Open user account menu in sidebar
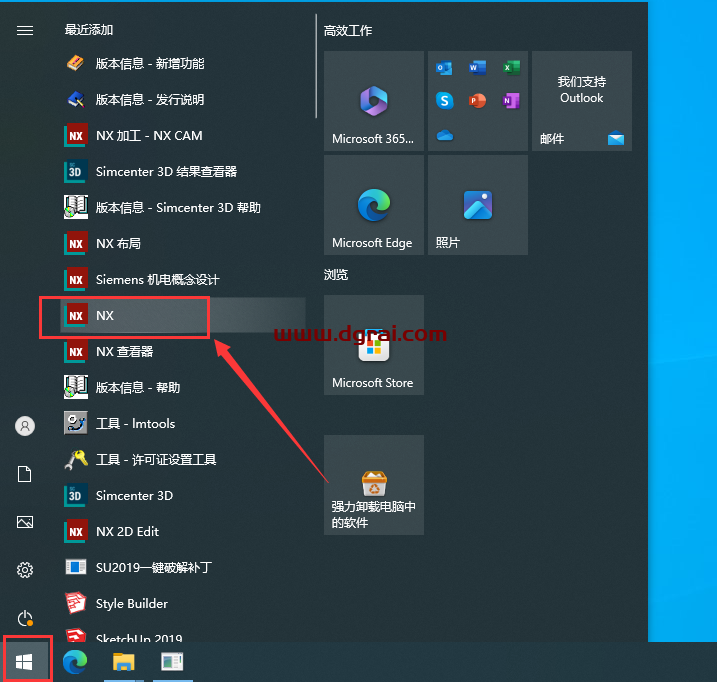The image size is (717, 682). tap(25, 426)
